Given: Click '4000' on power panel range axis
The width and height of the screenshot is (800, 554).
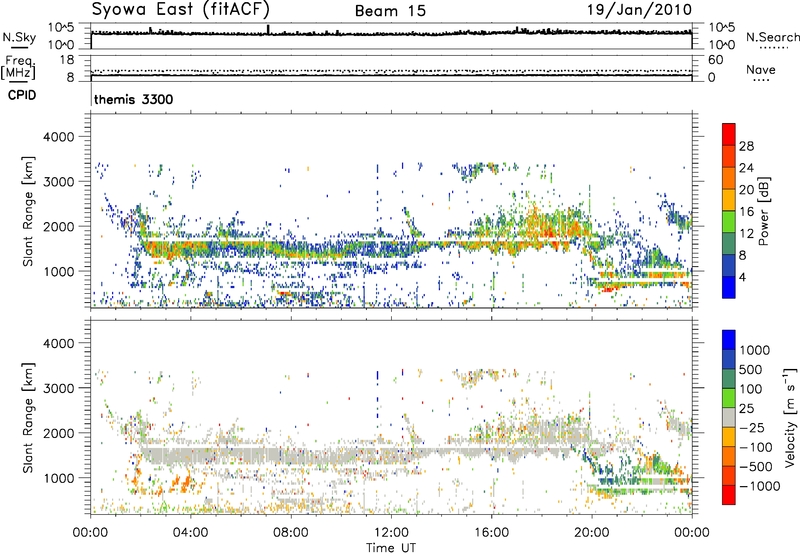Looking at the screenshot, I should point(58,137).
